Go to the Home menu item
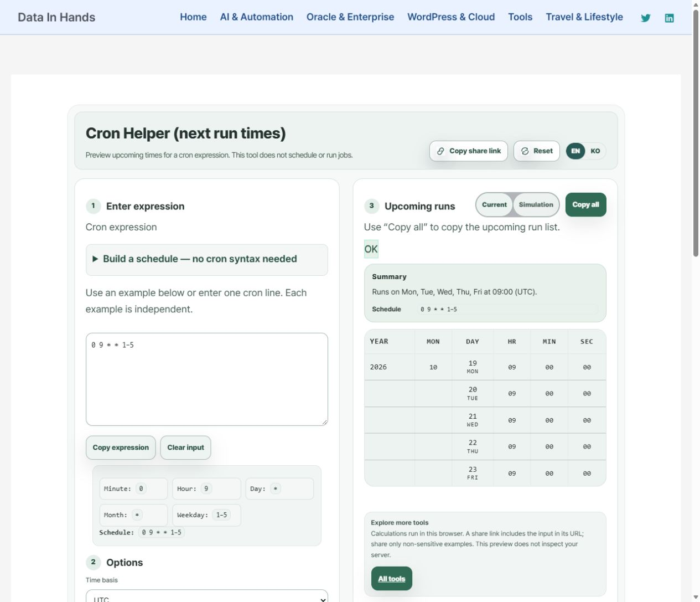The width and height of the screenshot is (700, 602). tap(193, 17)
